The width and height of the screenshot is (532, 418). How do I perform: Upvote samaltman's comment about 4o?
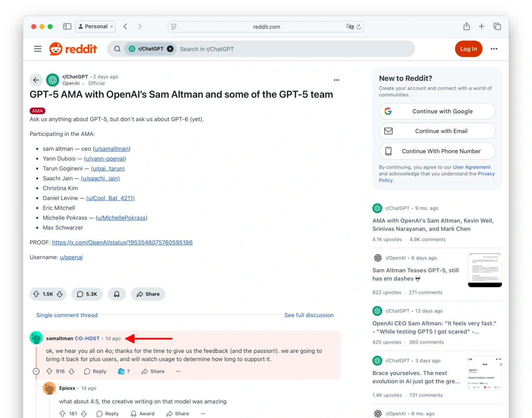(49, 371)
